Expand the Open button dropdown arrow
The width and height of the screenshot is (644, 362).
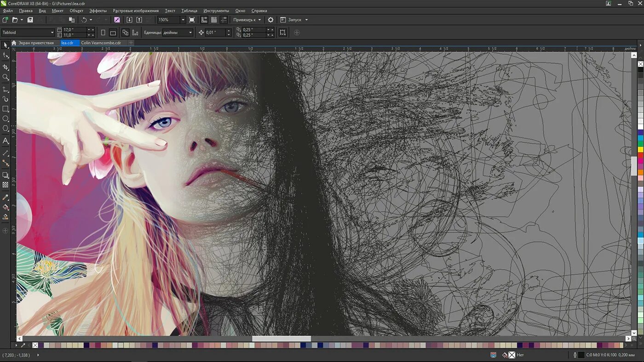pos(21,20)
